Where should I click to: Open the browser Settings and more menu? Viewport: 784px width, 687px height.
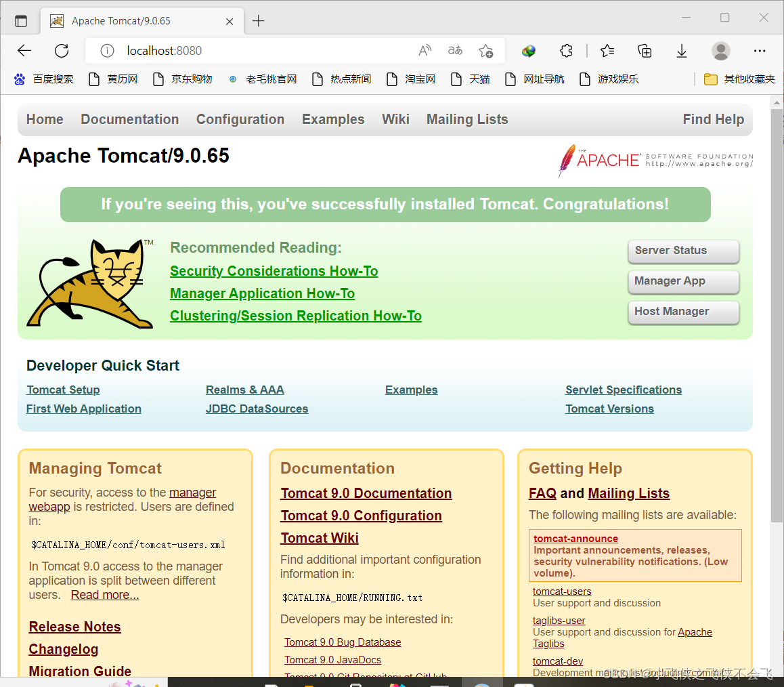(x=760, y=51)
